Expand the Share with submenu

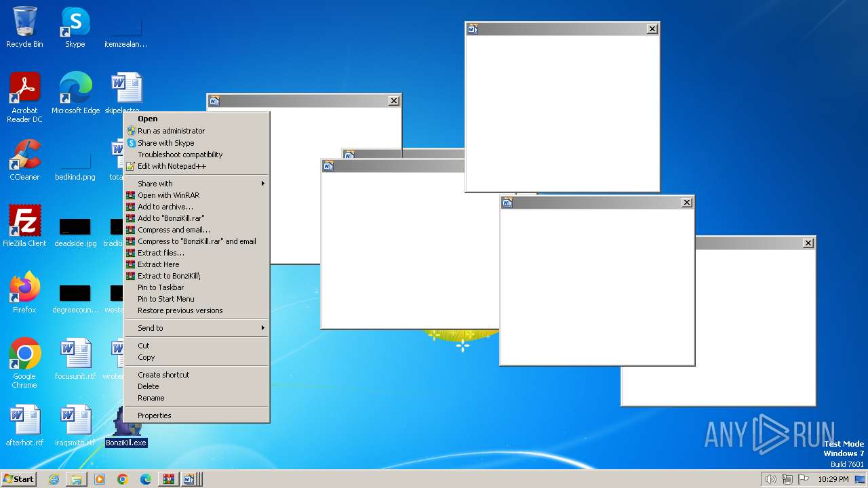(x=197, y=184)
